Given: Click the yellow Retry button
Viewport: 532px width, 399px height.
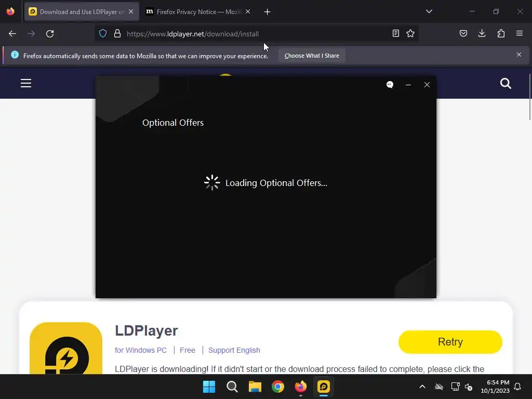Looking at the screenshot, I should pos(450,342).
